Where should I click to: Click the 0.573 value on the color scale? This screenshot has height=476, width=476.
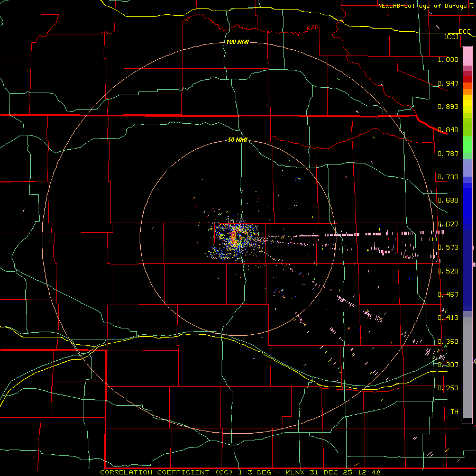coord(448,248)
